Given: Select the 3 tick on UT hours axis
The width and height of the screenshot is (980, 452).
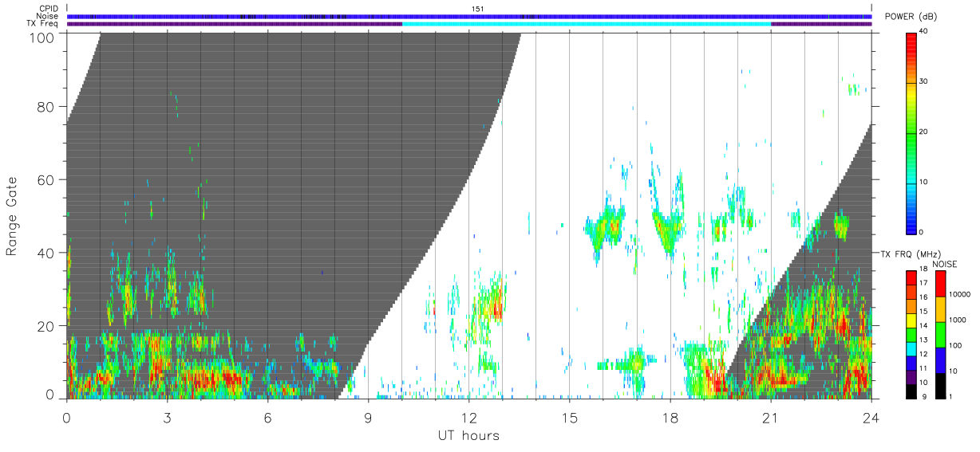Looking at the screenshot, I should [x=167, y=417].
